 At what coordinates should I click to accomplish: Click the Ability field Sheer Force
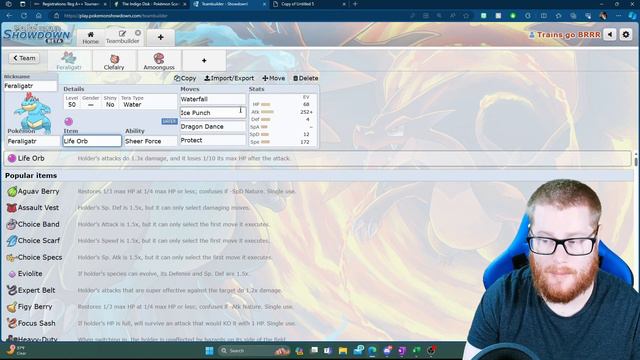click(x=151, y=141)
